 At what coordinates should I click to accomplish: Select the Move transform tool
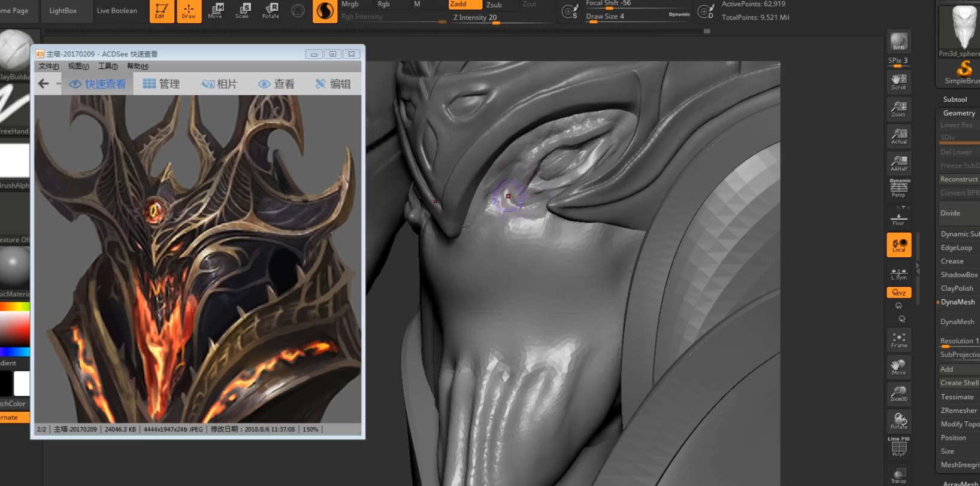pyautogui.click(x=215, y=11)
